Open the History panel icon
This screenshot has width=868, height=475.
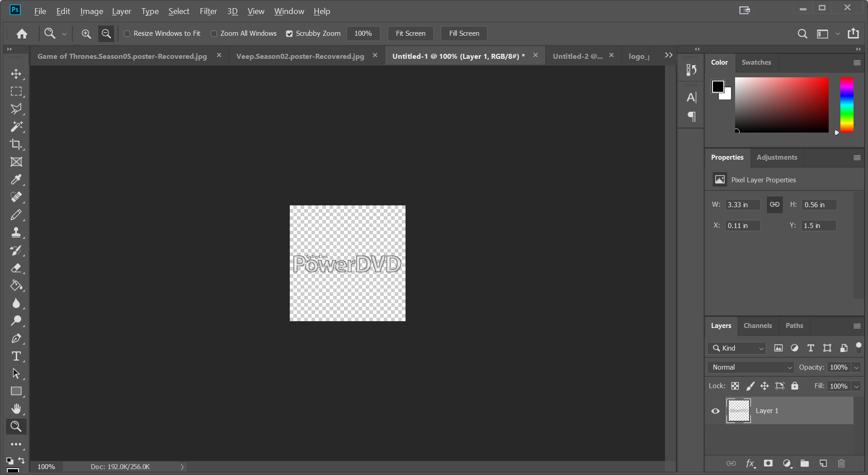tap(691, 70)
